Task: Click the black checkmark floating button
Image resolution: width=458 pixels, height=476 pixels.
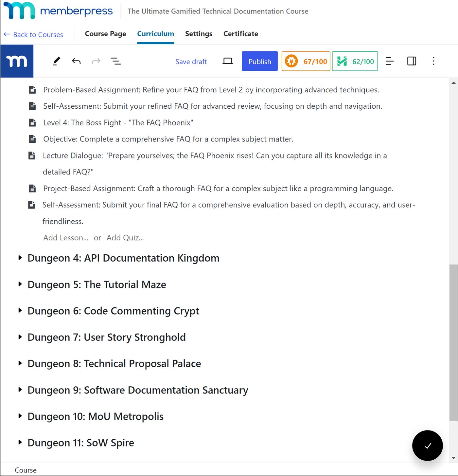Action: point(427,446)
